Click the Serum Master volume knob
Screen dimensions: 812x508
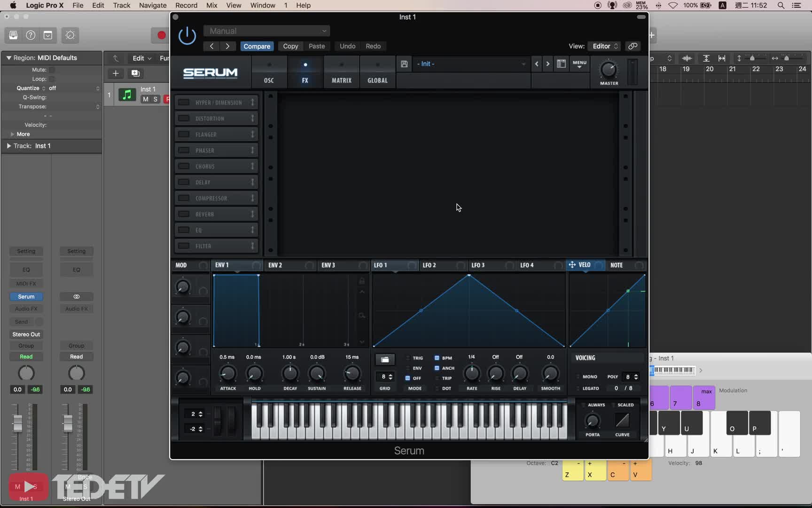click(x=609, y=70)
